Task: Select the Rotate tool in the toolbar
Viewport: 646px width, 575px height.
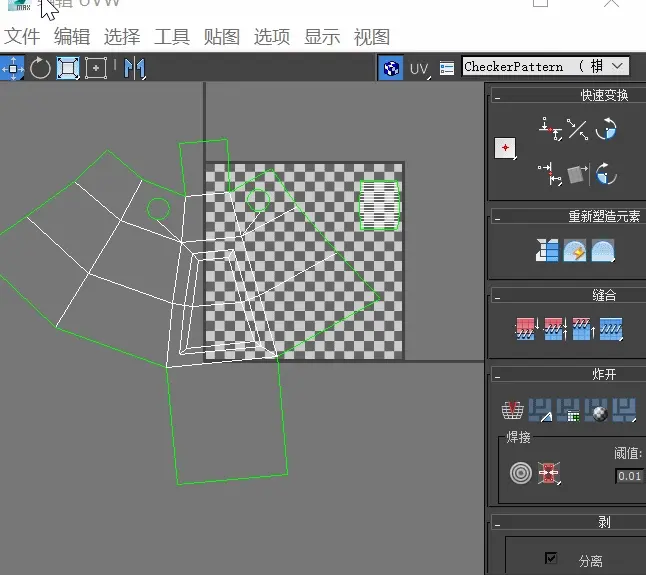Action: click(x=40, y=68)
